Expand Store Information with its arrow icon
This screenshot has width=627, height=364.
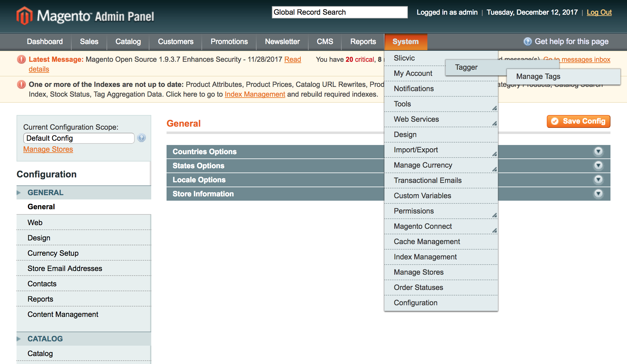[598, 194]
